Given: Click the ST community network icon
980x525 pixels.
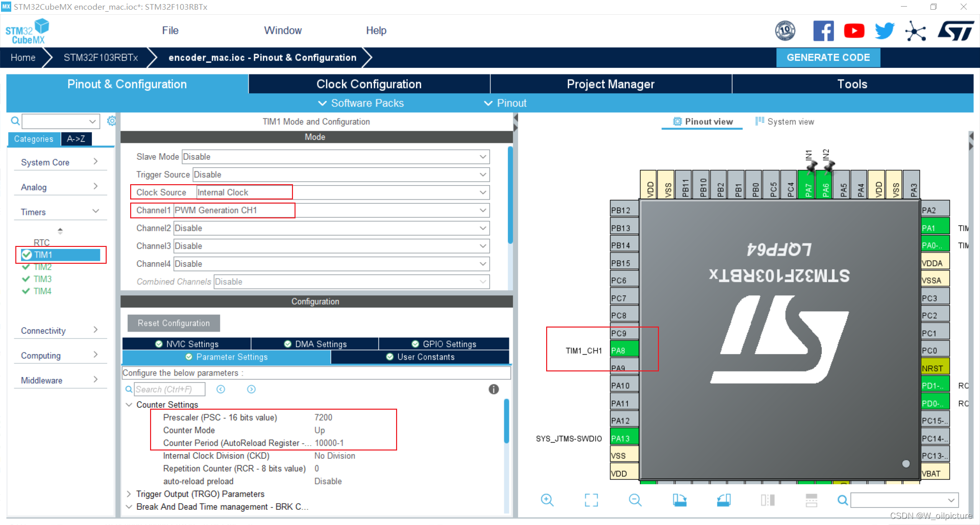Looking at the screenshot, I should pyautogui.click(x=916, y=31).
